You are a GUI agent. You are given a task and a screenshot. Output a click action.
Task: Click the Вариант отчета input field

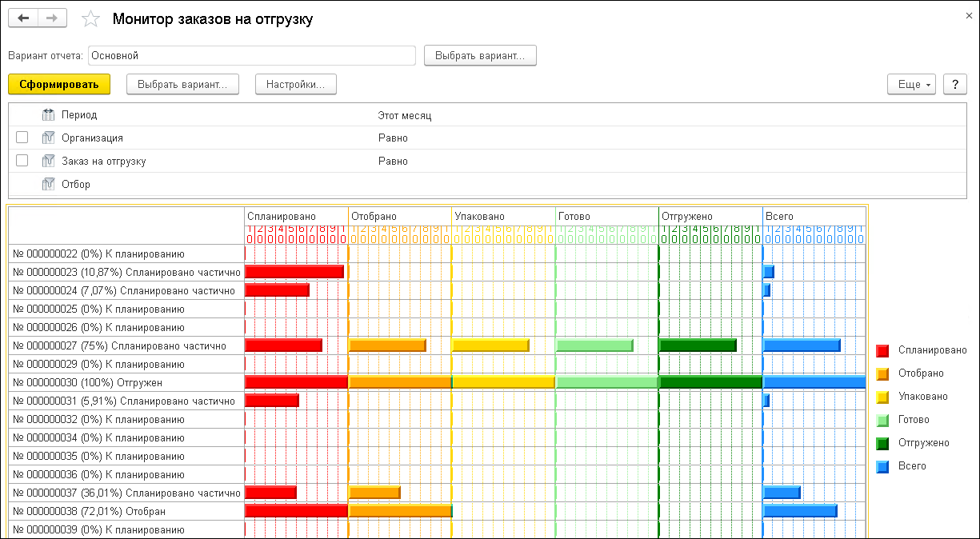point(251,56)
